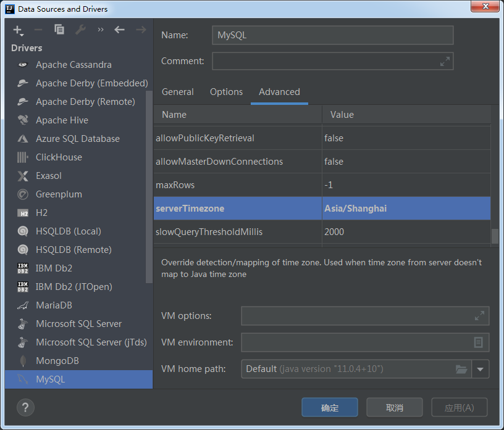Screen dimensions: 504x430
Task: Click the HSQLDB (Remote) icon
Action: tap(23, 250)
